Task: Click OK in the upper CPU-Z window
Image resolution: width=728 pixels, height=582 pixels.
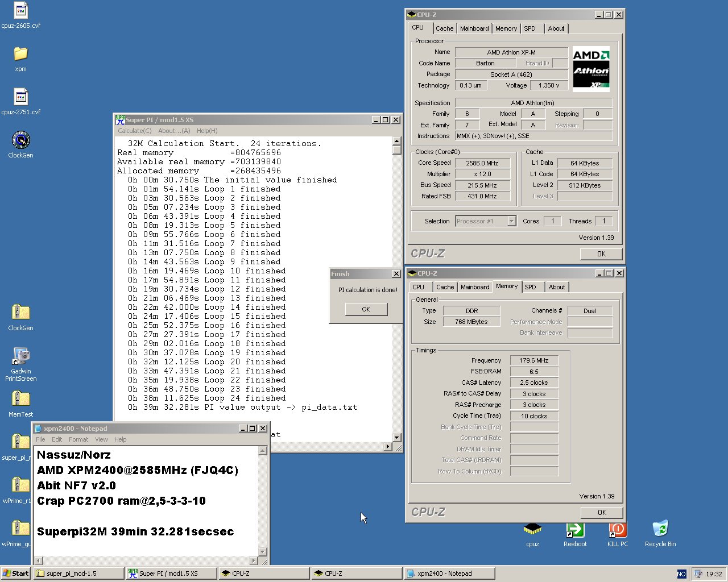Action: 601,254
